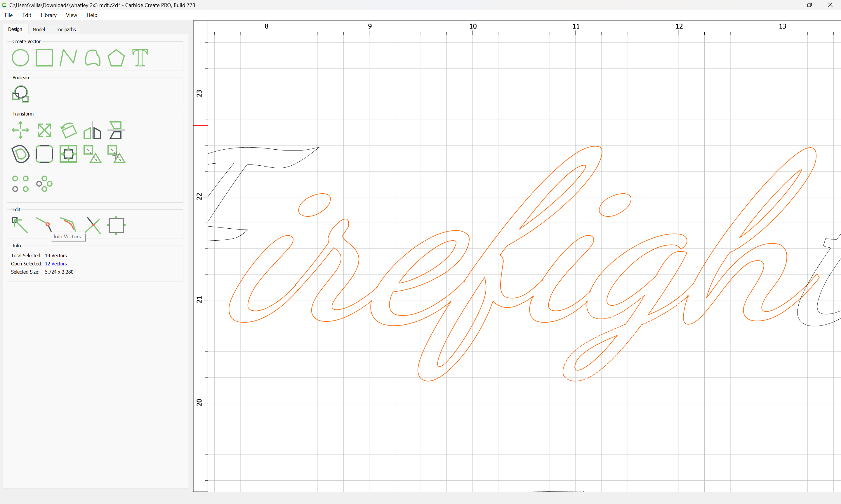Click the dot of the first 'i' letter

314,205
